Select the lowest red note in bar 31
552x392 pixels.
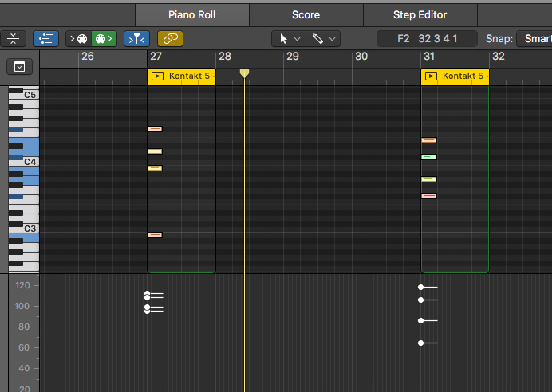[x=429, y=196]
